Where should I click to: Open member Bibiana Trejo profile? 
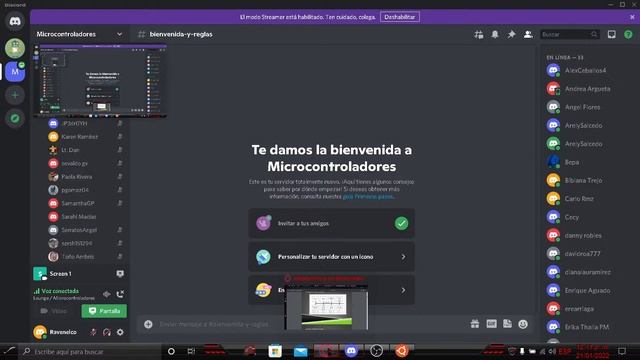click(584, 180)
